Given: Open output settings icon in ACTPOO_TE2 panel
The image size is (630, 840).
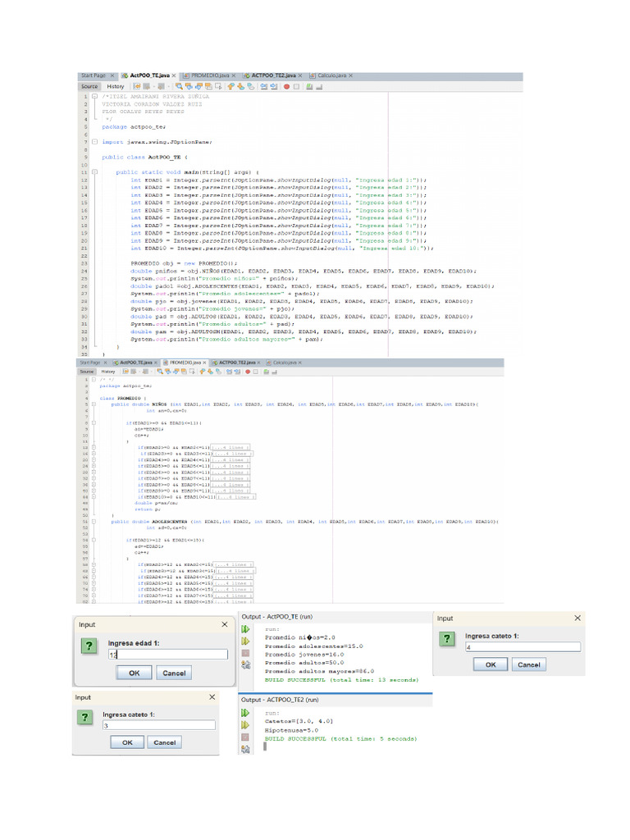Looking at the screenshot, I should click(x=244, y=750).
